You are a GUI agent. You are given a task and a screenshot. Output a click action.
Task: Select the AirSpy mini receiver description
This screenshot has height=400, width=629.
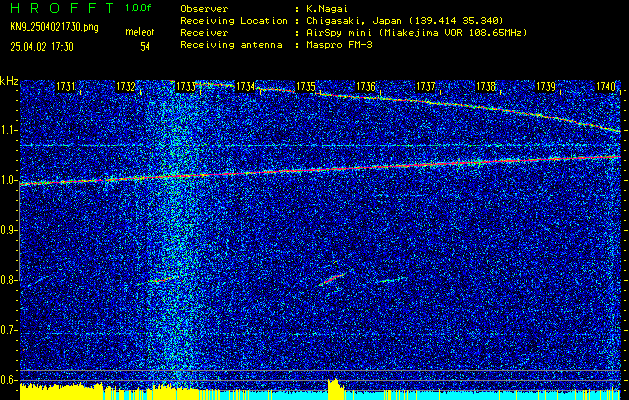[x=416, y=33]
